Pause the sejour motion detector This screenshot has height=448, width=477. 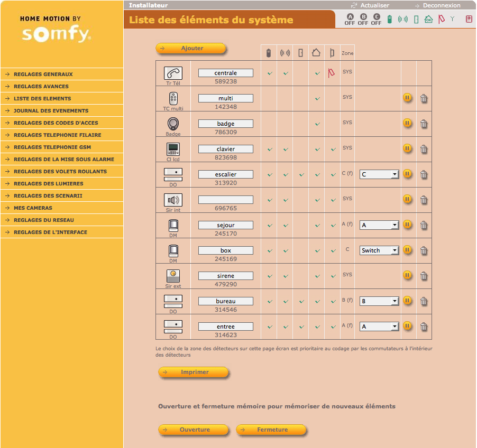407,225
